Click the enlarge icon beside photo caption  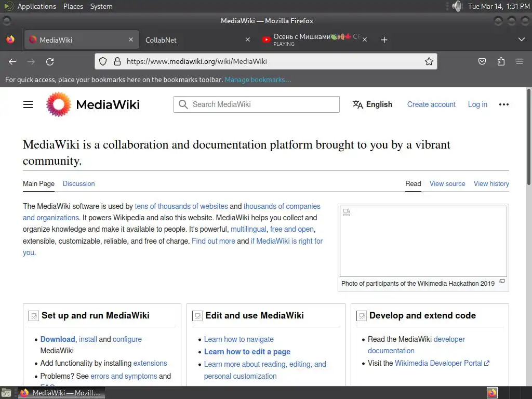(x=502, y=281)
